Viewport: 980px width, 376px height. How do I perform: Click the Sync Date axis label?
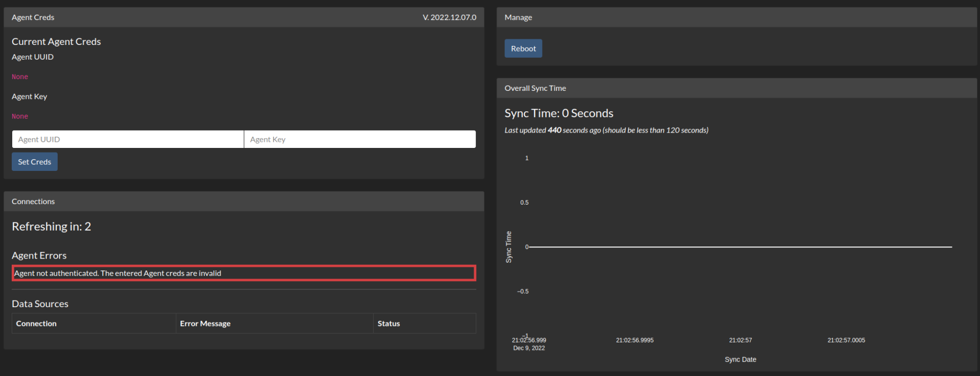point(740,360)
